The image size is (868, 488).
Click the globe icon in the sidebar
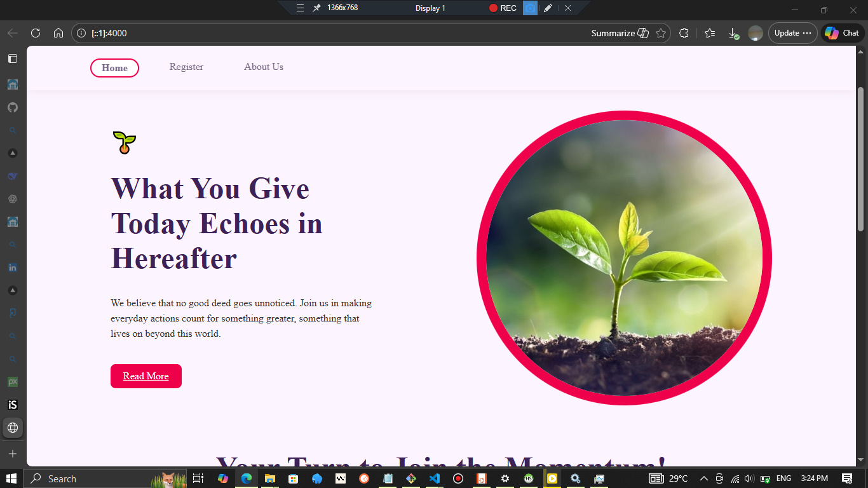click(x=12, y=428)
